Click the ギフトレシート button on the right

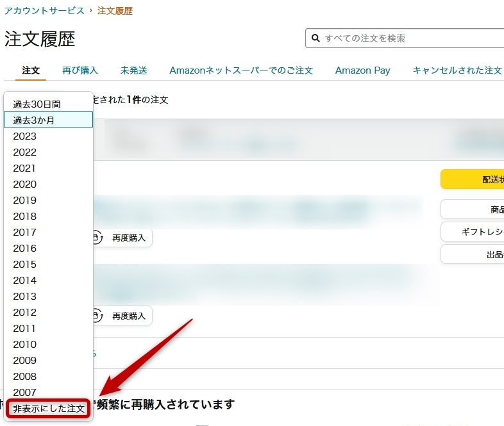[473, 231]
